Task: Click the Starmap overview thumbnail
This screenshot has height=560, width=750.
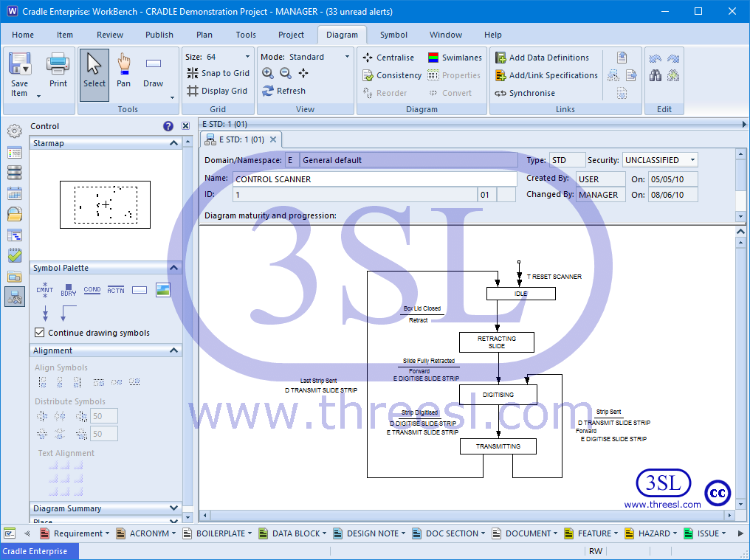Action: click(x=106, y=204)
